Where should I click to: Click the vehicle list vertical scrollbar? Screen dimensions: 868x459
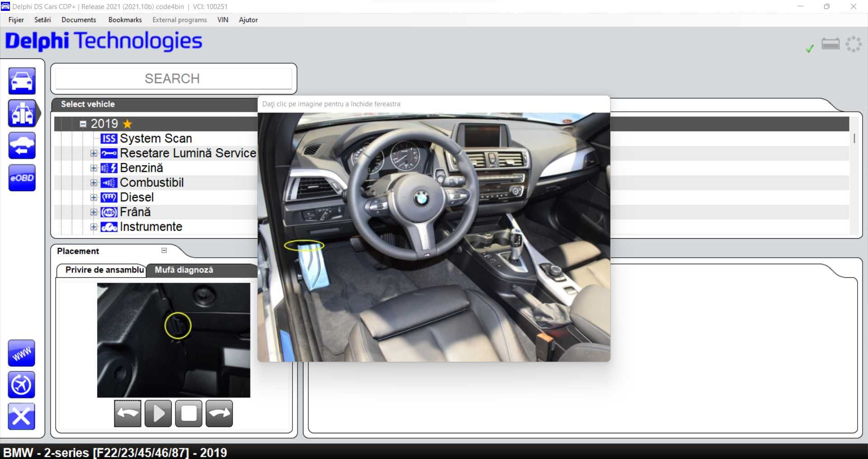(x=854, y=138)
